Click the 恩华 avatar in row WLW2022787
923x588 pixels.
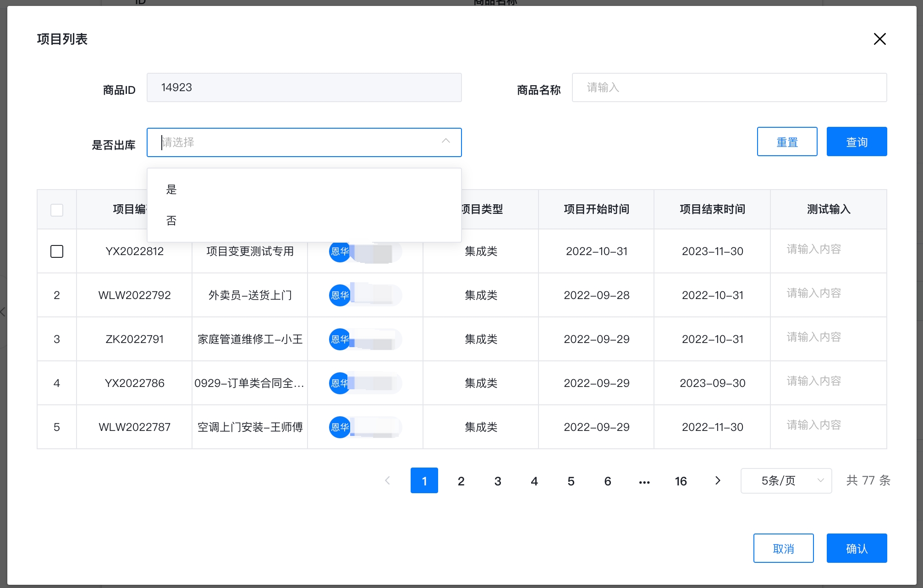click(340, 427)
